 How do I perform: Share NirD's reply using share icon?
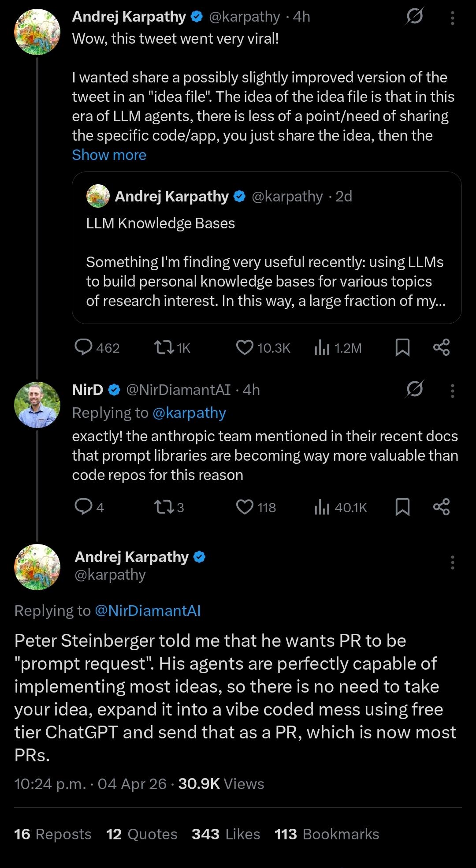tap(441, 507)
